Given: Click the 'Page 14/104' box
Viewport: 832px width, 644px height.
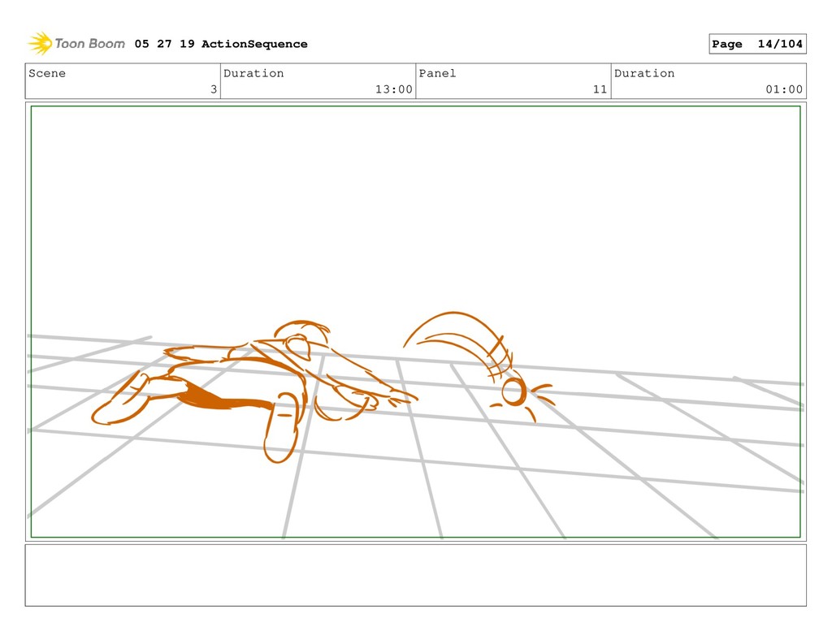Looking at the screenshot, I should (x=757, y=44).
